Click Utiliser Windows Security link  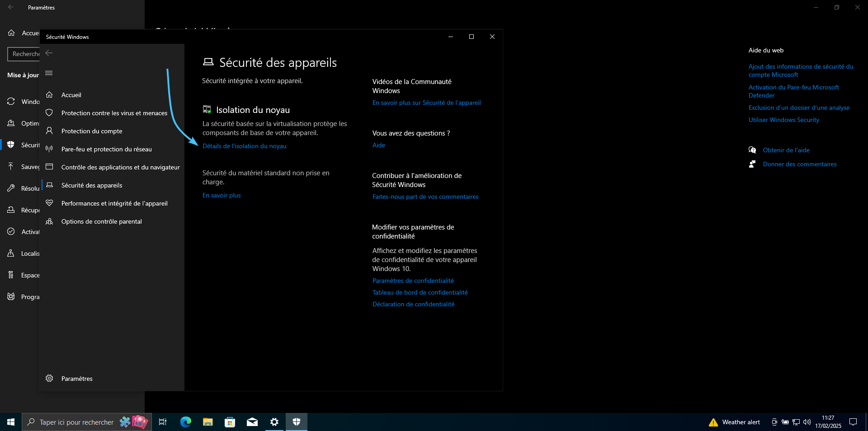tap(784, 120)
